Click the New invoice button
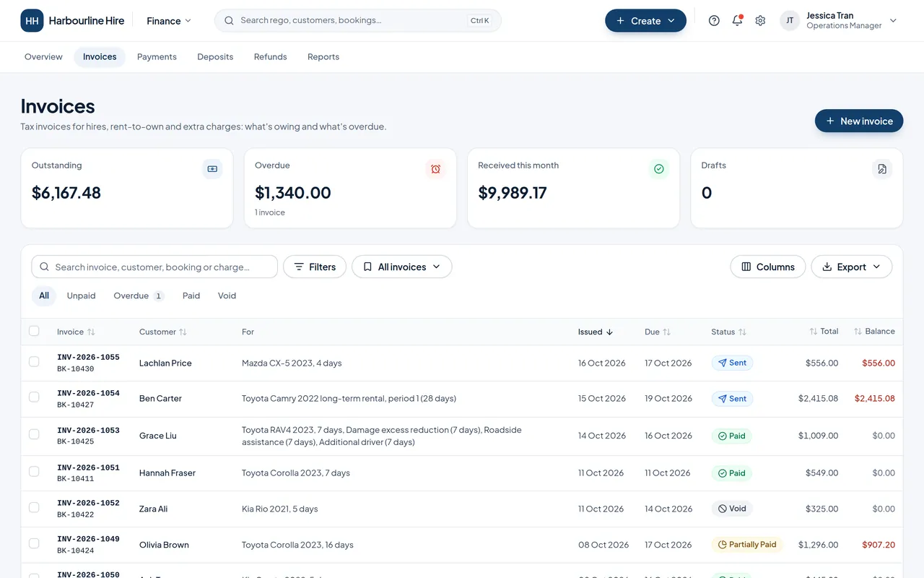Viewport: 924px width, 578px height. [x=859, y=121]
